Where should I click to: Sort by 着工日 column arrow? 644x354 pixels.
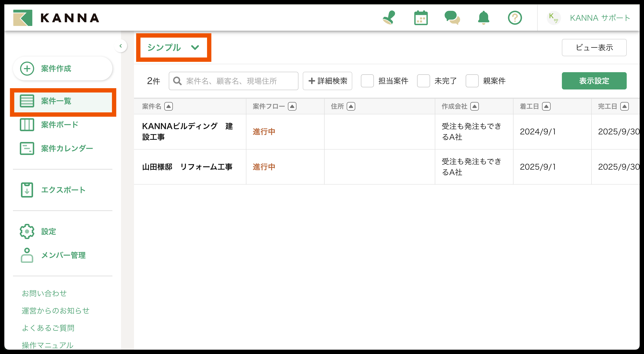point(546,107)
